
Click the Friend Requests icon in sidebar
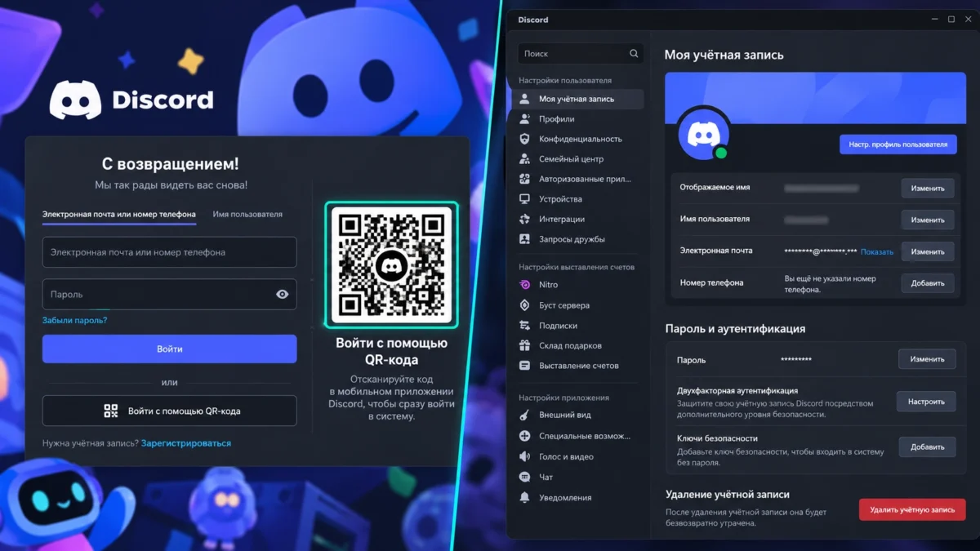pyautogui.click(x=524, y=239)
